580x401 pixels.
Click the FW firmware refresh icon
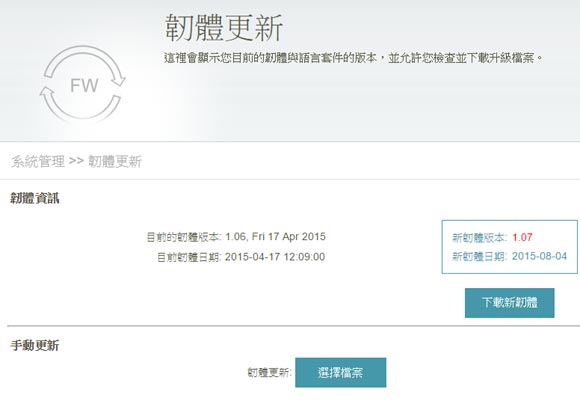click(x=83, y=83)
